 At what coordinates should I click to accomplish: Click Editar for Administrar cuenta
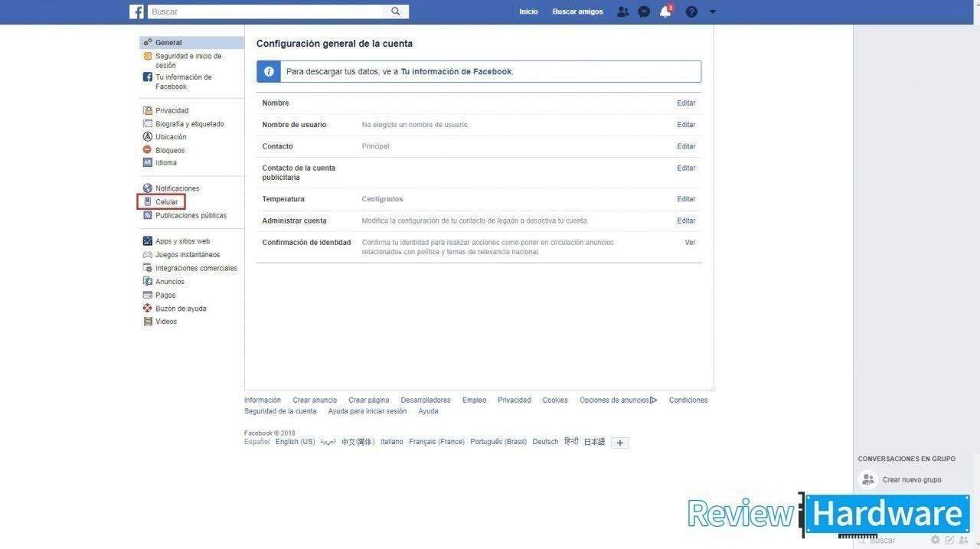coord(686,221)
